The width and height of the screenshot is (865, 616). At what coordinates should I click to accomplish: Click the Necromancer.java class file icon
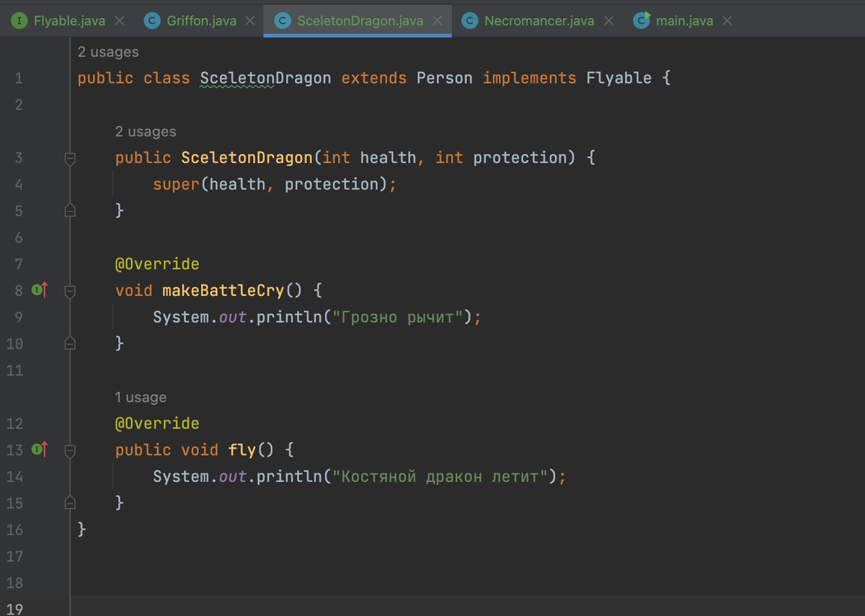coord(470,21)
